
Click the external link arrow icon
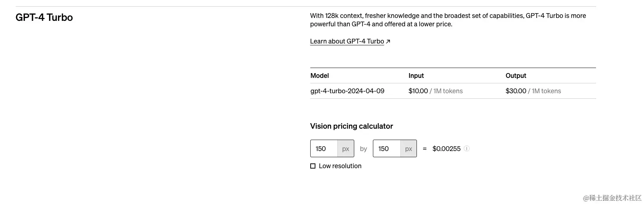click(388, 41)
